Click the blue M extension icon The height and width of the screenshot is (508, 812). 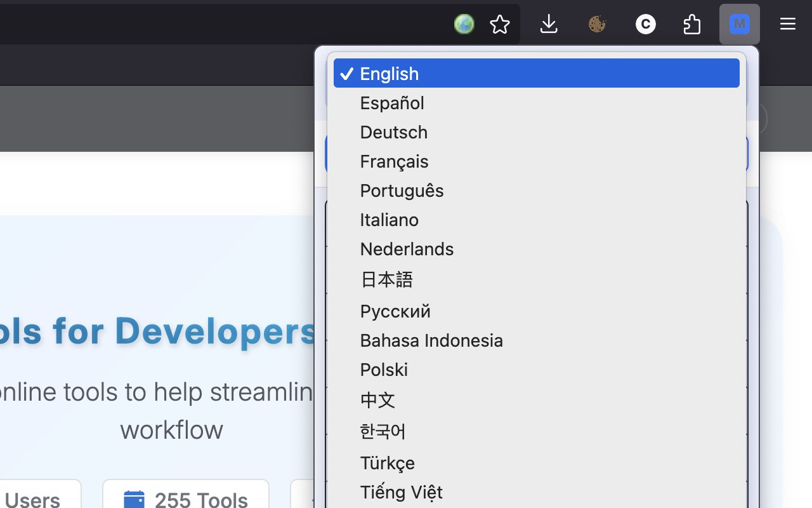739,25
